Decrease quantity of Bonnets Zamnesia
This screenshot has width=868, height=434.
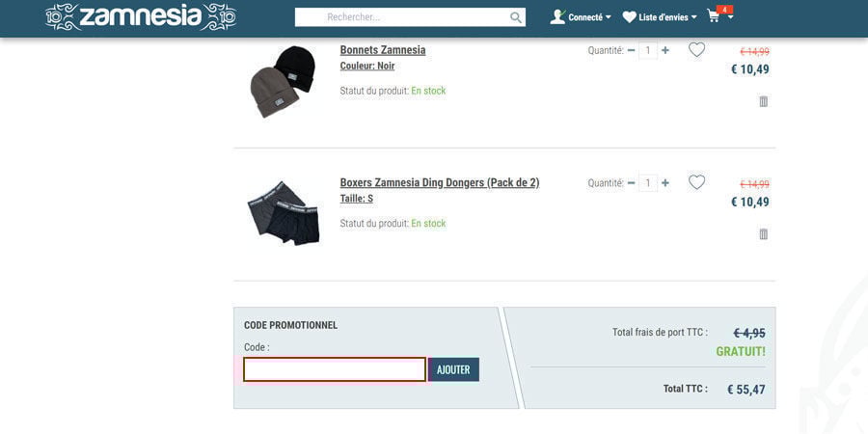point(631,50)
